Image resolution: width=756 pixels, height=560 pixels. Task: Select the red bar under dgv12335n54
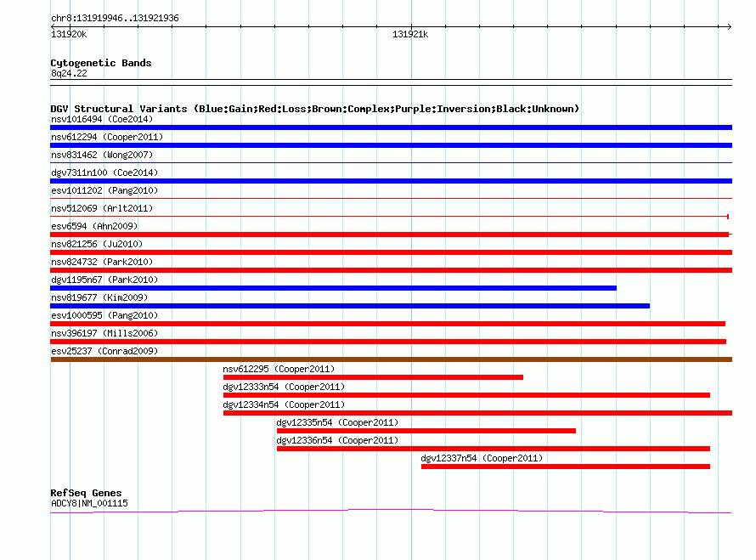(x=426, y=431)
